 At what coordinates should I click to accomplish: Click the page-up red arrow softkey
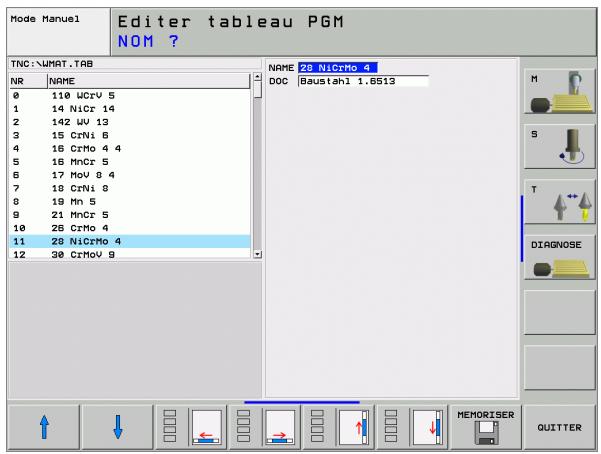(x=338, y=427)
